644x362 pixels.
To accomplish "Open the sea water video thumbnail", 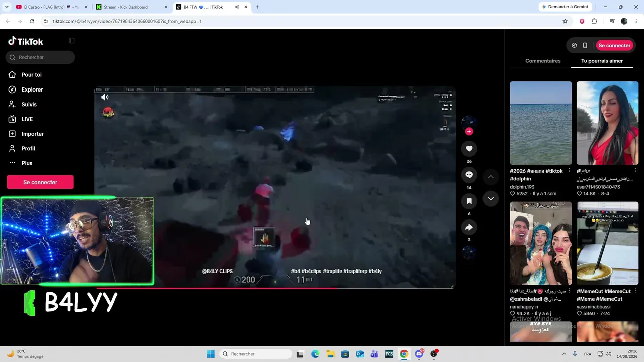I will [x=541, y=123].
